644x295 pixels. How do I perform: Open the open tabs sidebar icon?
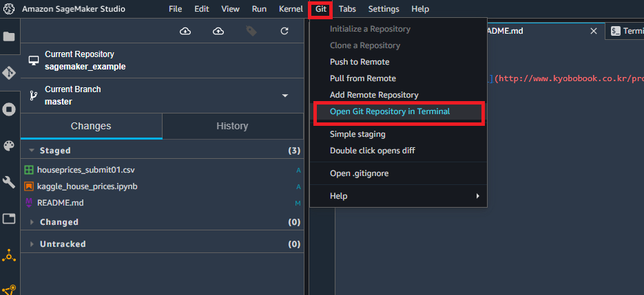pos(9,219)
